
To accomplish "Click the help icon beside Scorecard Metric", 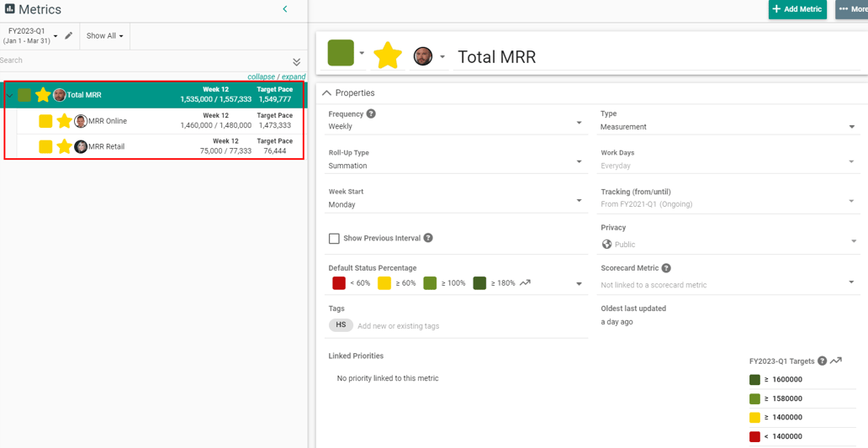I will (x=666, y=268).
